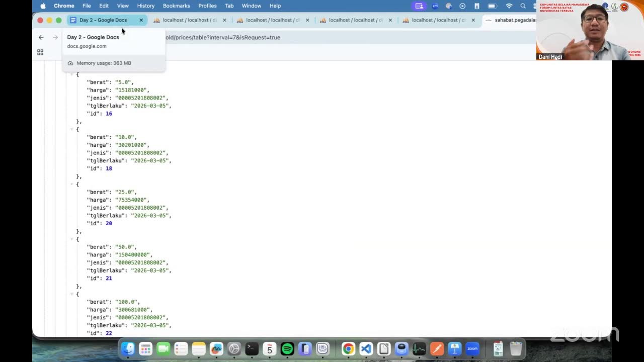
Task: Open the Notes app in dock
Action: click(x=199, y=348)
